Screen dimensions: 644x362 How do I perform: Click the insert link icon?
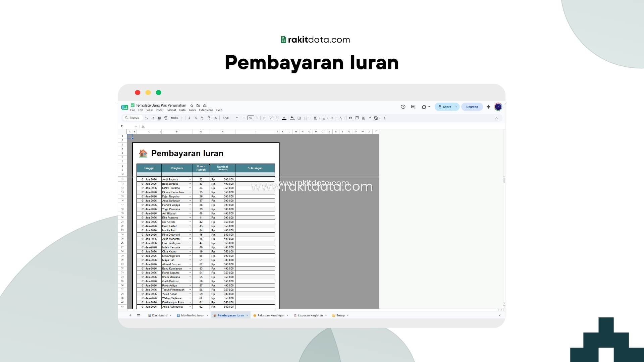351,118
